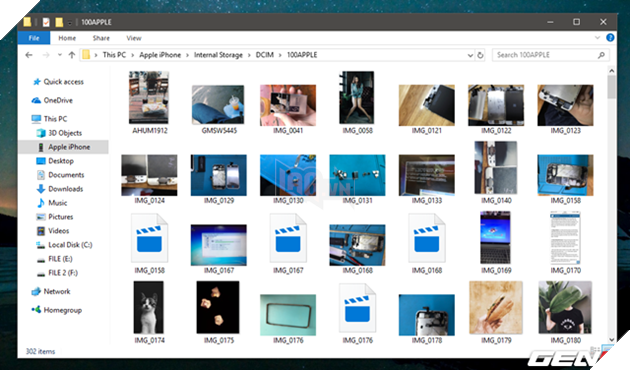Screen dimensions: 630x370
Task: Open the recent locations dropdown arrow
Action: point(59,55)
